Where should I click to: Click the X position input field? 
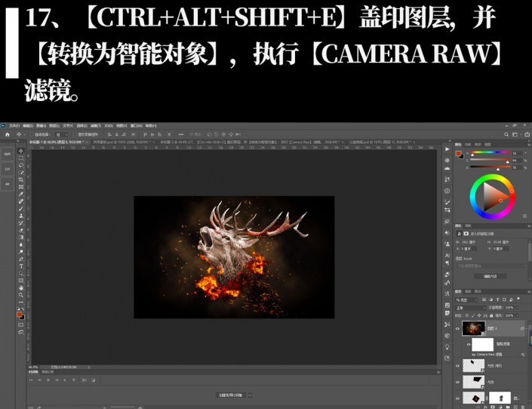469,249
